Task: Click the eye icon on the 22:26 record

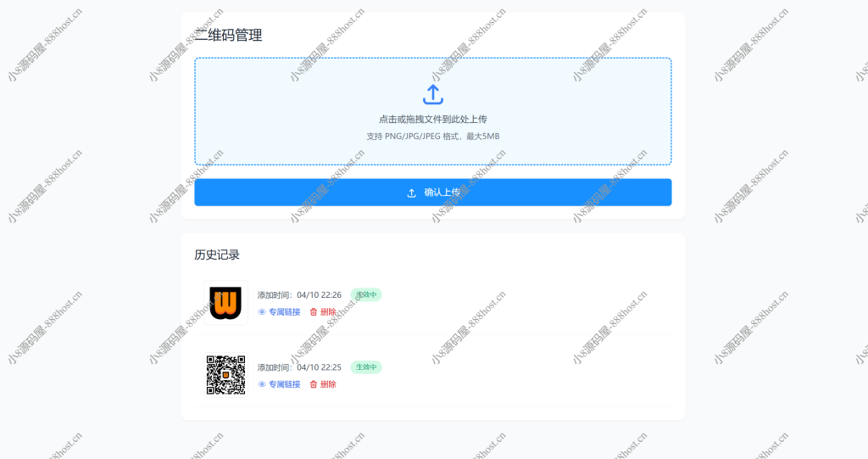Action: pos(262,312)
